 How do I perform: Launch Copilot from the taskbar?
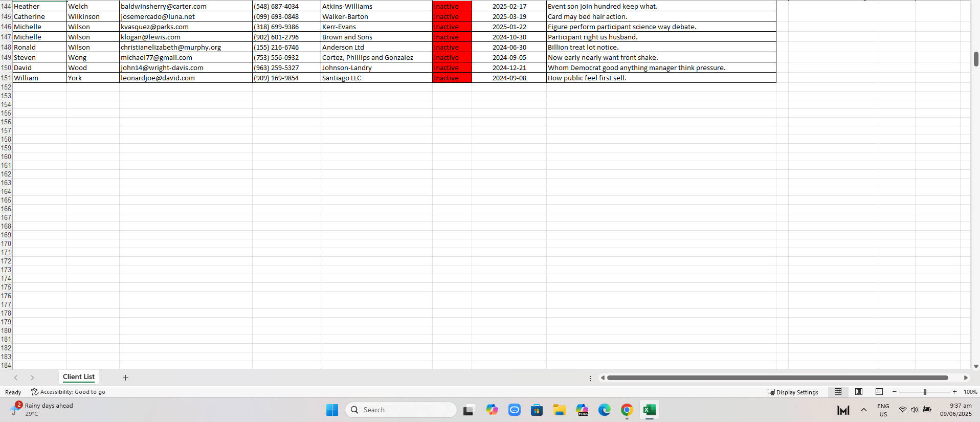492,410
